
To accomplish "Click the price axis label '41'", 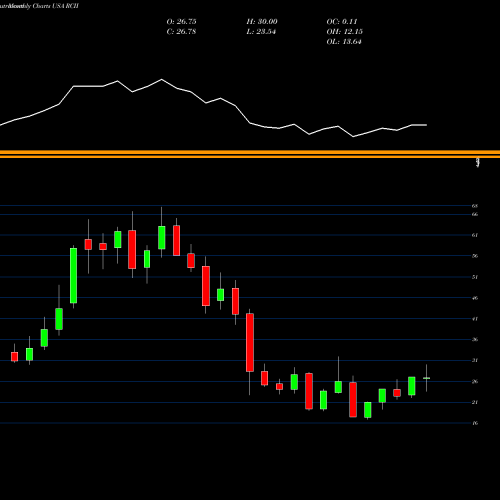I will 475,319.
